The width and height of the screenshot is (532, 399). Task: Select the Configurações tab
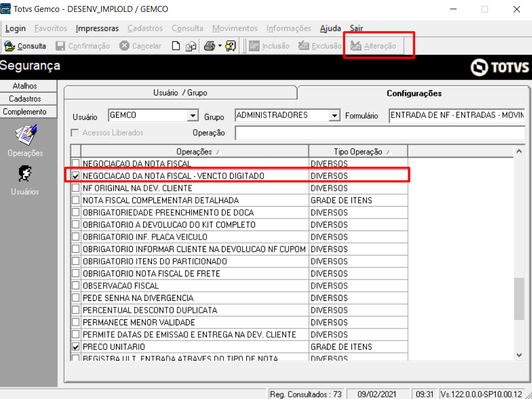(x=414, y=93)
